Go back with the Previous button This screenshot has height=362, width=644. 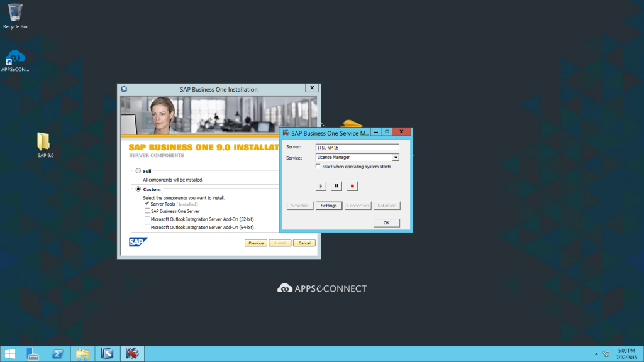pyautogui.click(x=256, y=243)
